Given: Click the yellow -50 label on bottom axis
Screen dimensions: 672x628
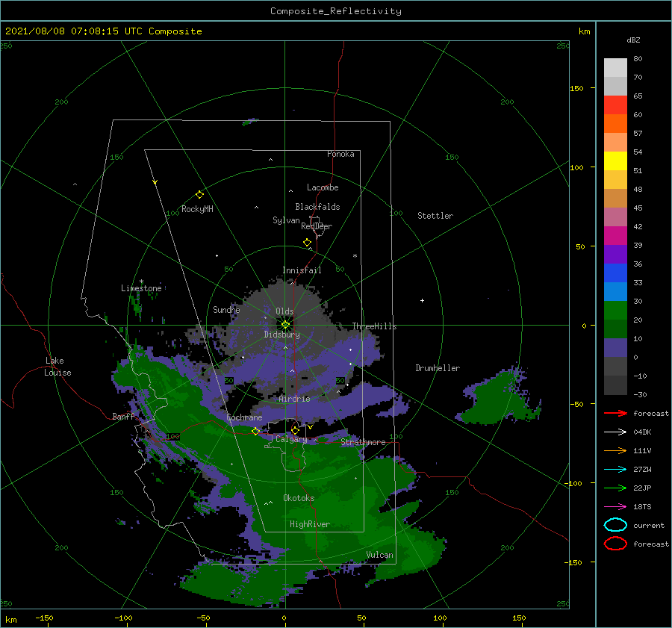Looking at the screenshot, I should click(203, 618).
